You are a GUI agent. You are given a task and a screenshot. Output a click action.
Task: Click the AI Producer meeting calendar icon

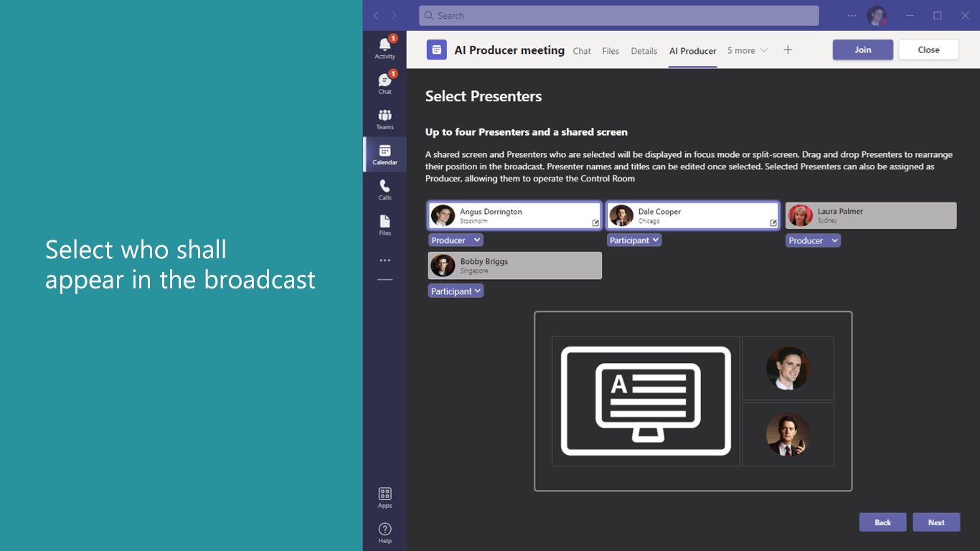point(436,50)
